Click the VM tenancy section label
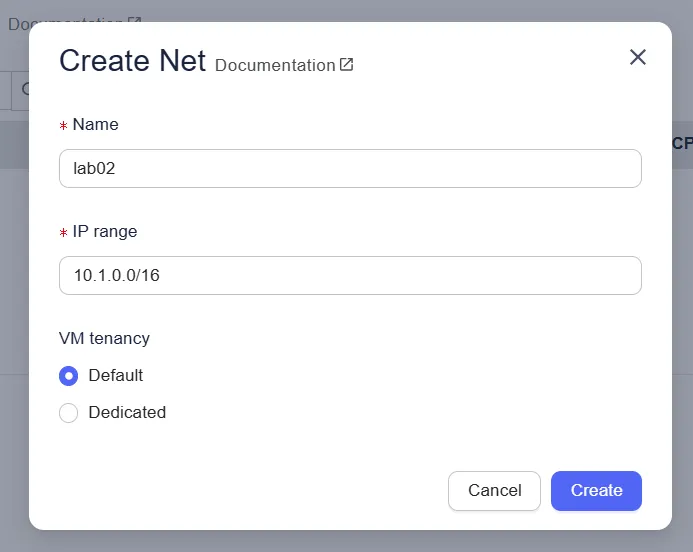Viewport: 693px width, 552px height. point(104,338)
